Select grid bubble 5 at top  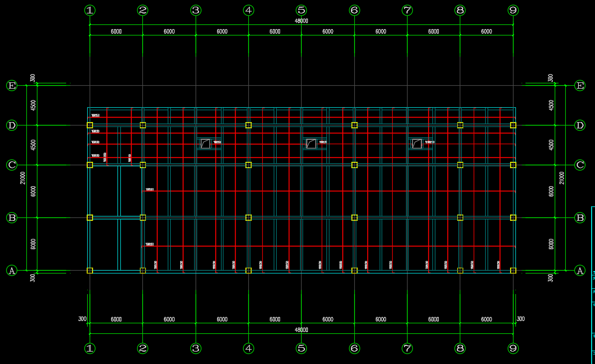[301, 10]
